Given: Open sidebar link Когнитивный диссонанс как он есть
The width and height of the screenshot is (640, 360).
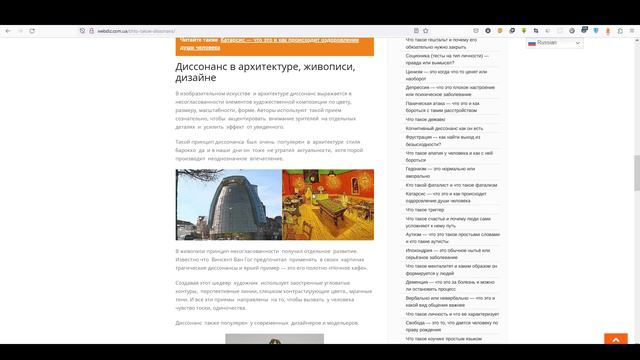Looking at the screenshot, I should 444,129.
